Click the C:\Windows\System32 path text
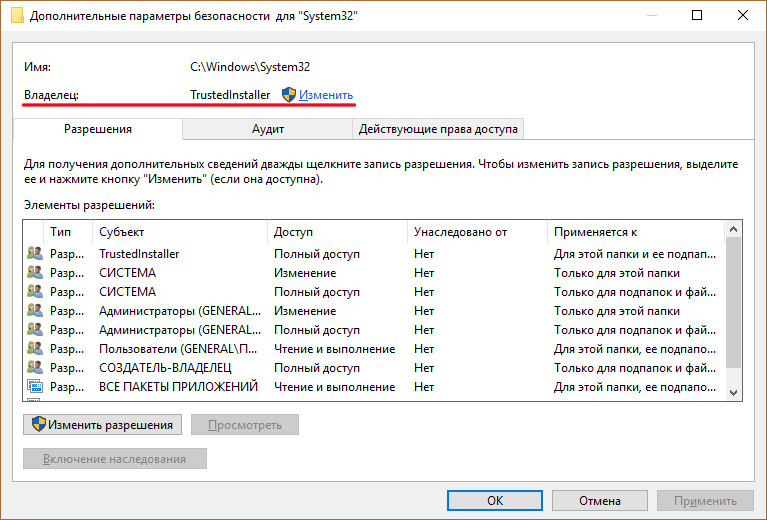The height and width of the screenshot is (520, 767). tap(250, 67)
